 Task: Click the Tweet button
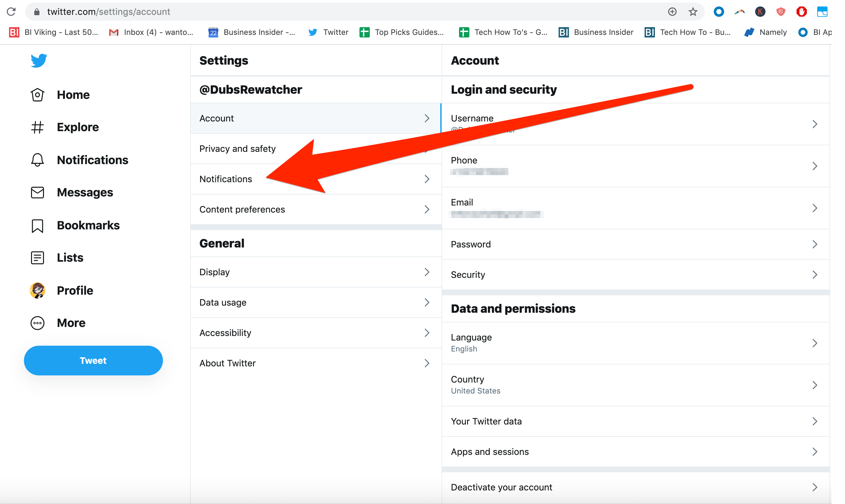pos(93,360)
